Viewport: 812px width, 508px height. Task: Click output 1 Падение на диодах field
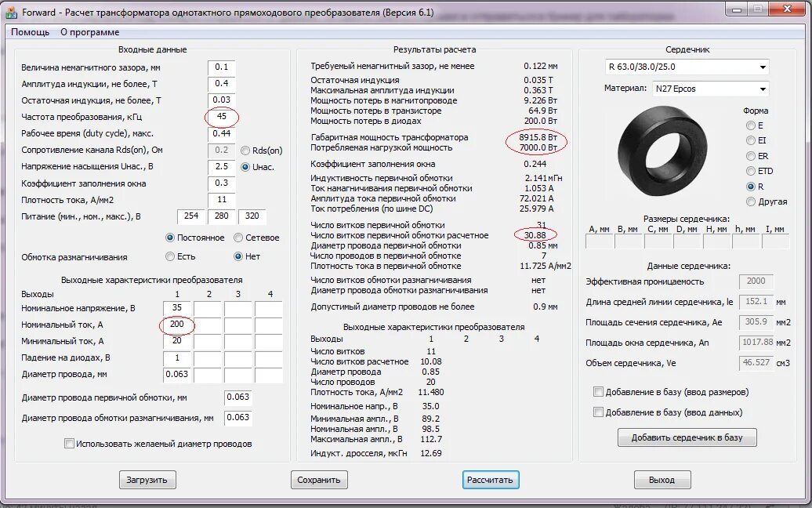[x=176, y=357]
